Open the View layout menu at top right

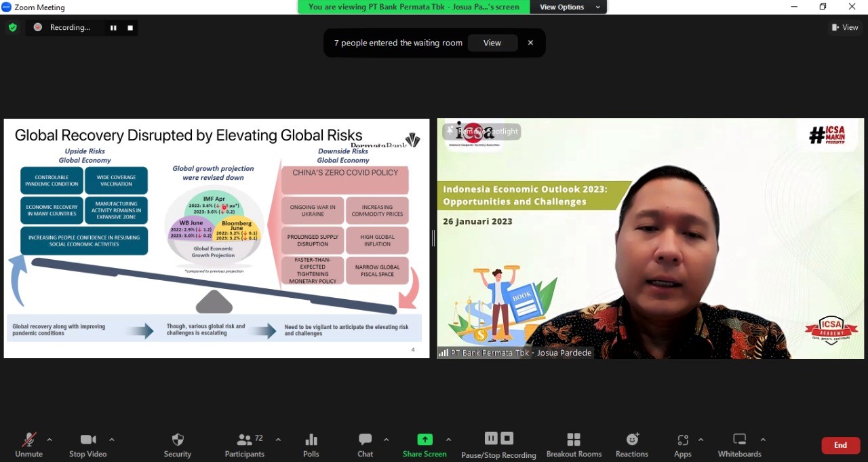click(x=845, y=27)
